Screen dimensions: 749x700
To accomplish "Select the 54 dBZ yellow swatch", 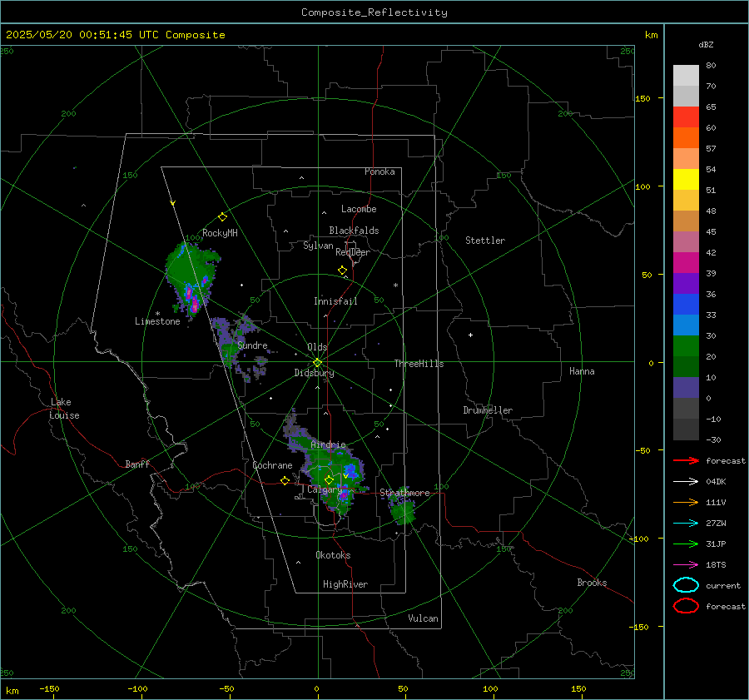I will point(686,180).
